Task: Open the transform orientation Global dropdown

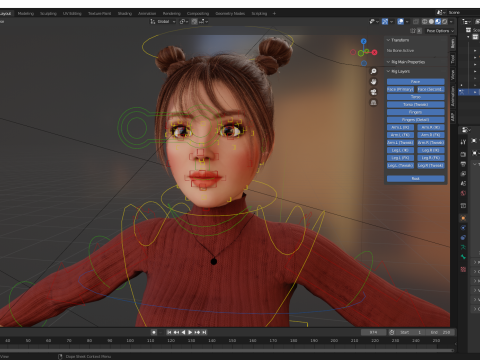Action: [163, 22]
